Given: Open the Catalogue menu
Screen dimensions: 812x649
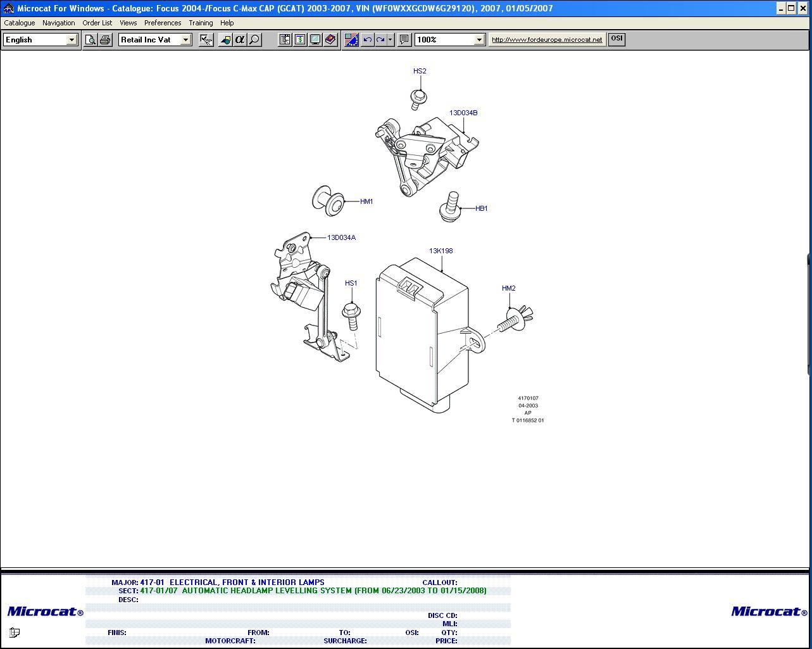Looking at the screenshot, I should [20, 23].
